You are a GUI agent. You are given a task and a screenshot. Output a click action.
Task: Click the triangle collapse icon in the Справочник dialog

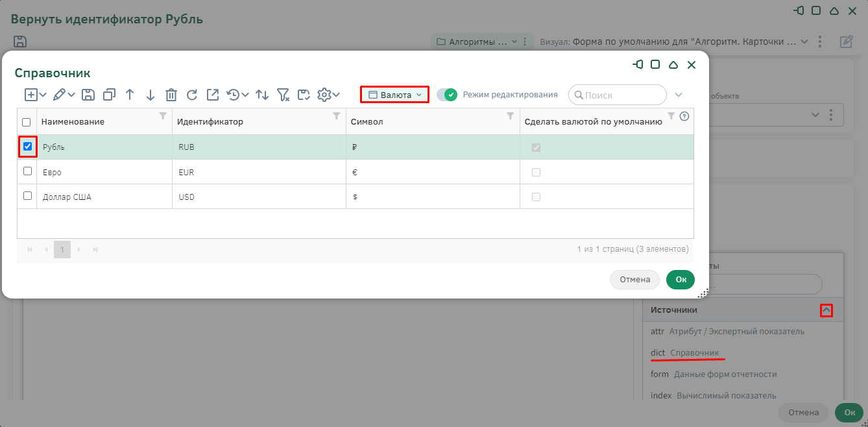coord(673,65)
